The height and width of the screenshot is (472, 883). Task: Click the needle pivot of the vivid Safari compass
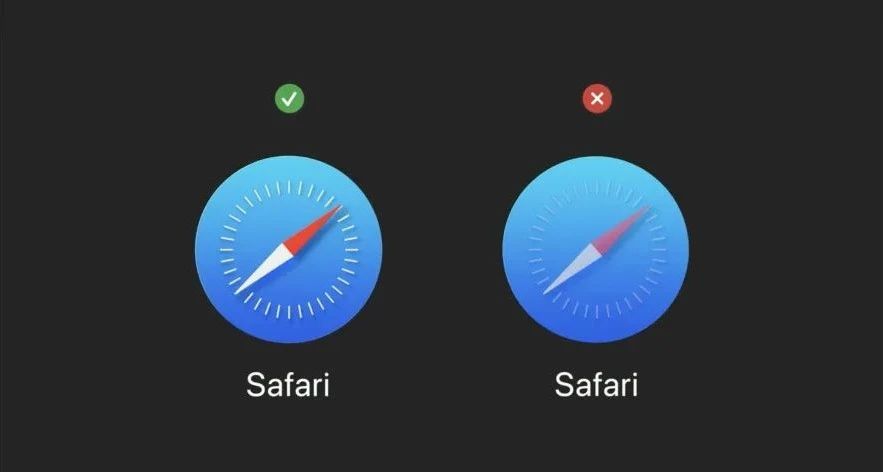(289, 250)
